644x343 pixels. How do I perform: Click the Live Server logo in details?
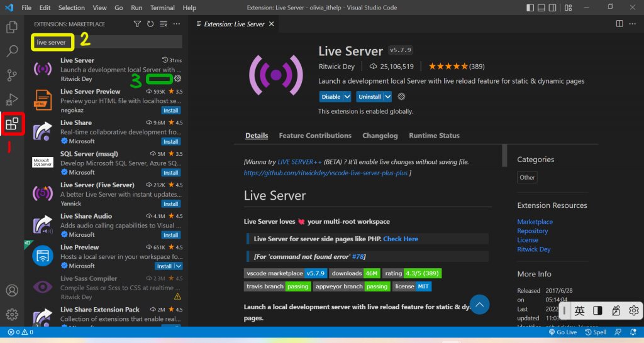click(276, 75)
